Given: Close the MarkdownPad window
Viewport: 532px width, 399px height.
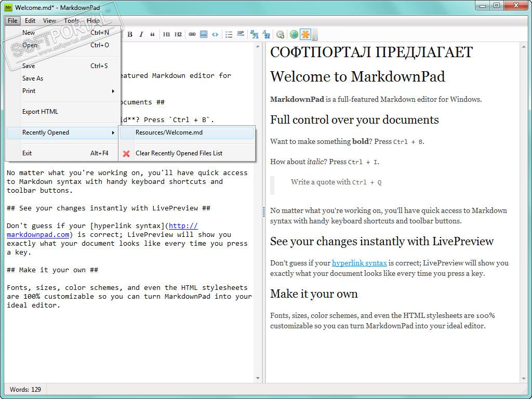Looking at the screenshot, I should pos(516,5).
